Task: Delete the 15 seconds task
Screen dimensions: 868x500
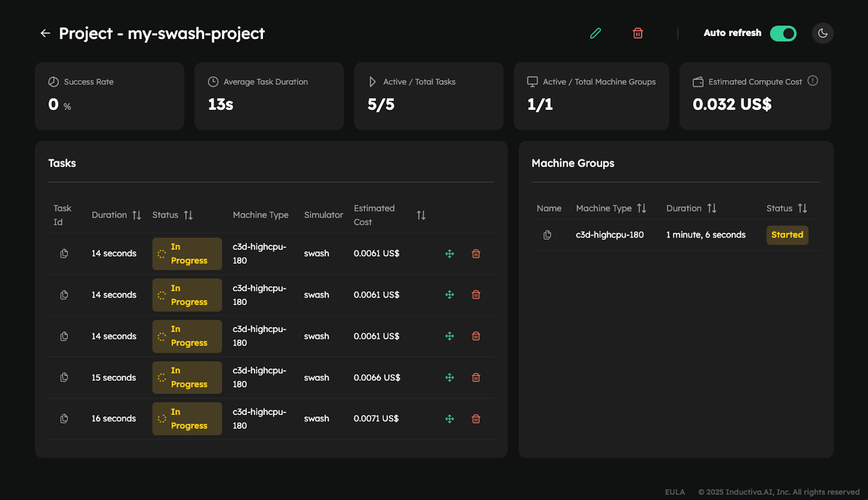Action: click(476, 377)
